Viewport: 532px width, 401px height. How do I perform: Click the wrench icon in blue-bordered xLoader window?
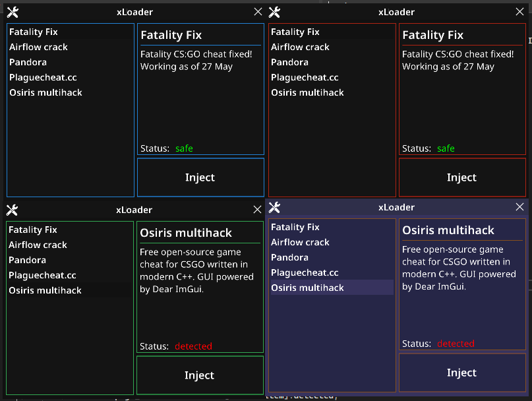(x=13, y=13)
